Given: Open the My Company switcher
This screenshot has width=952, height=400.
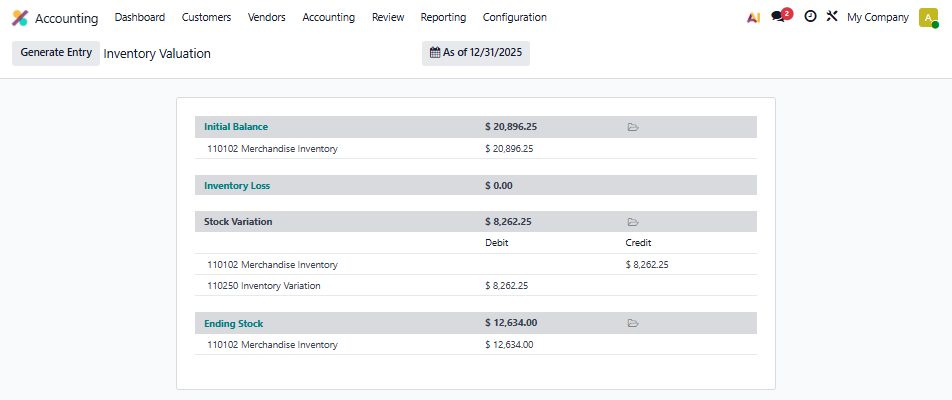Looking at the screenshot, I should [x=877, y=17].
